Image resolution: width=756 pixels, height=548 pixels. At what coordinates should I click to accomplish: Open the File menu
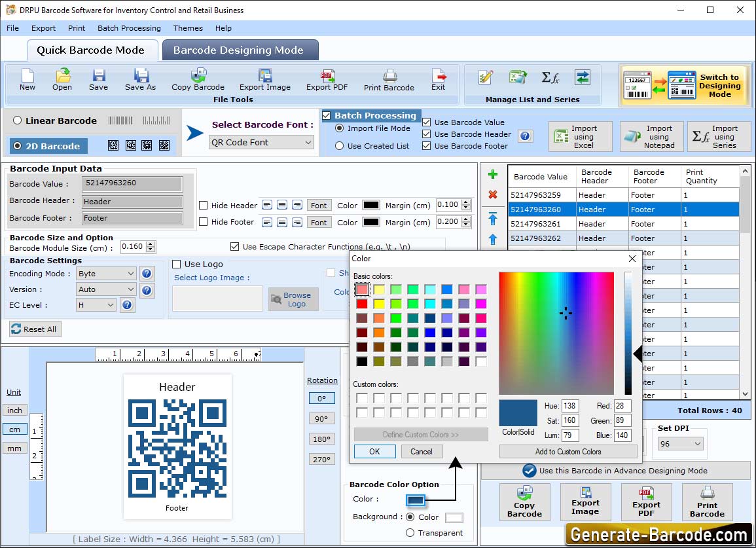12,28
